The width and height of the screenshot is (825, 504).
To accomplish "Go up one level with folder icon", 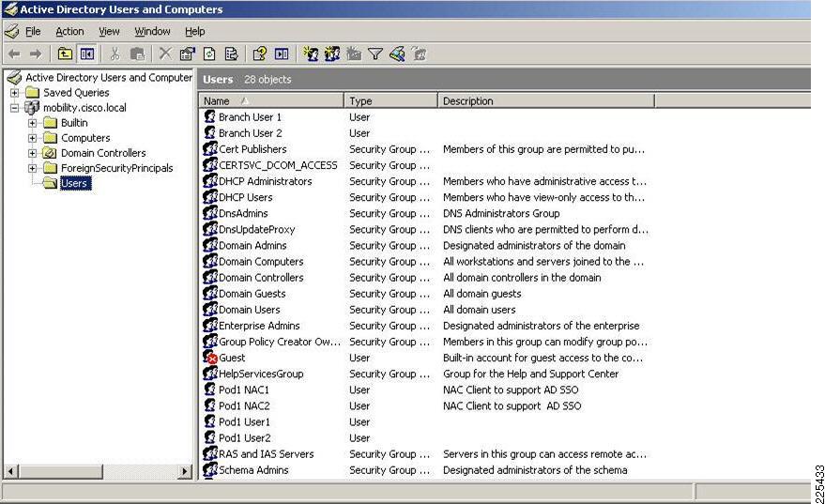I will pos(65,53).
